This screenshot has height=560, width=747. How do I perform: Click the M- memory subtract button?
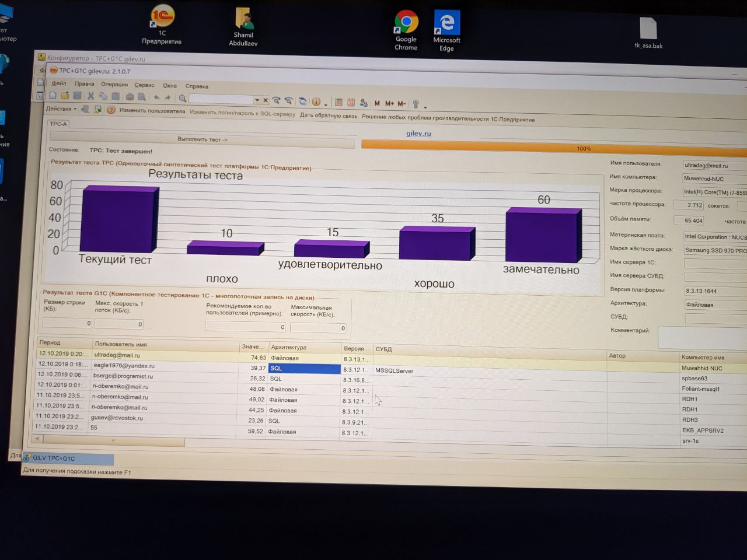coord(402,104)
